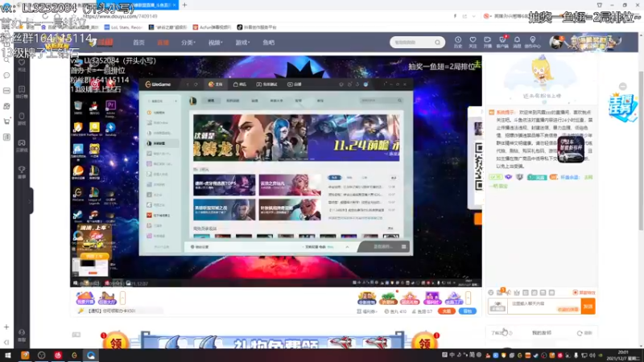Click the chat bubble icon in left sidebar

(x=6, y=76)
